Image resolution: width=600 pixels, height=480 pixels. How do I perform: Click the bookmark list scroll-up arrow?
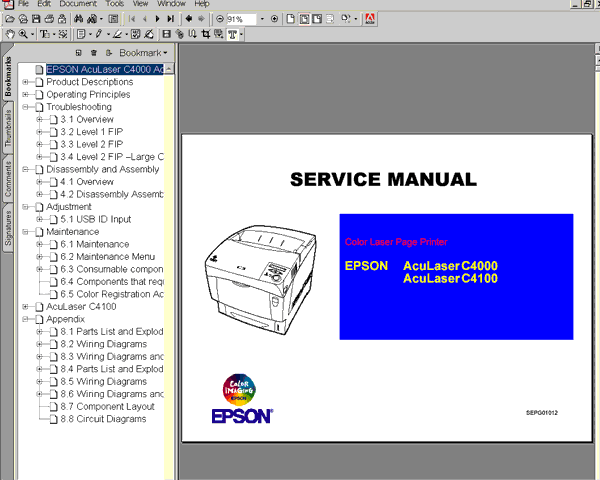pyautogui.click(x=169, y=69)
